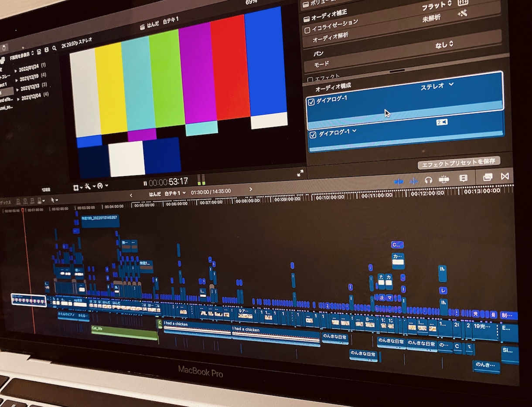
Task: Open the なし pan mode dropdown
Action: (444, 44)
